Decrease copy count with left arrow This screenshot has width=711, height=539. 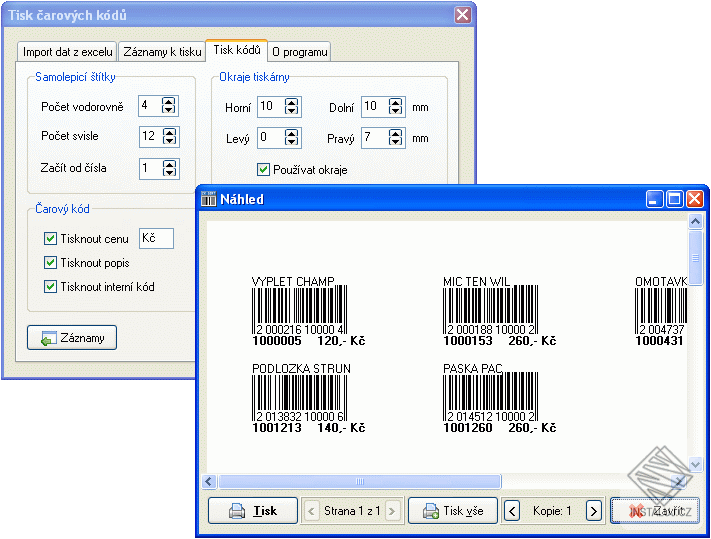[512, 511]
